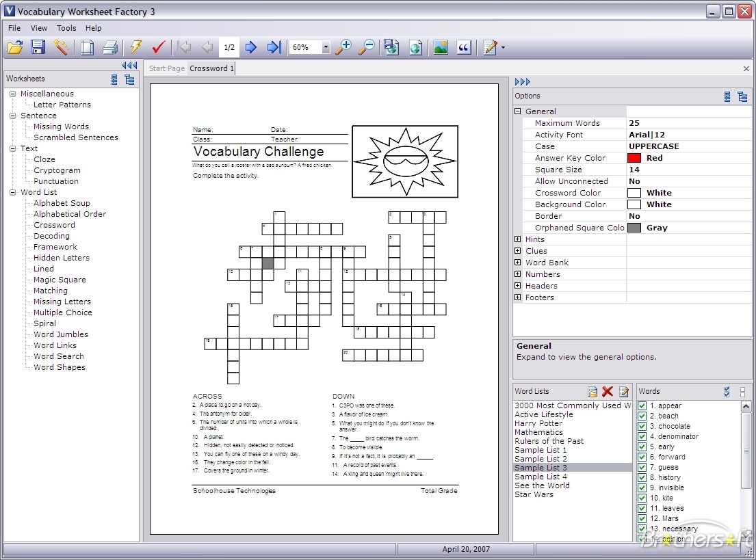
Task: Click the quotation marks icon
Action: (x=464, y=47)
